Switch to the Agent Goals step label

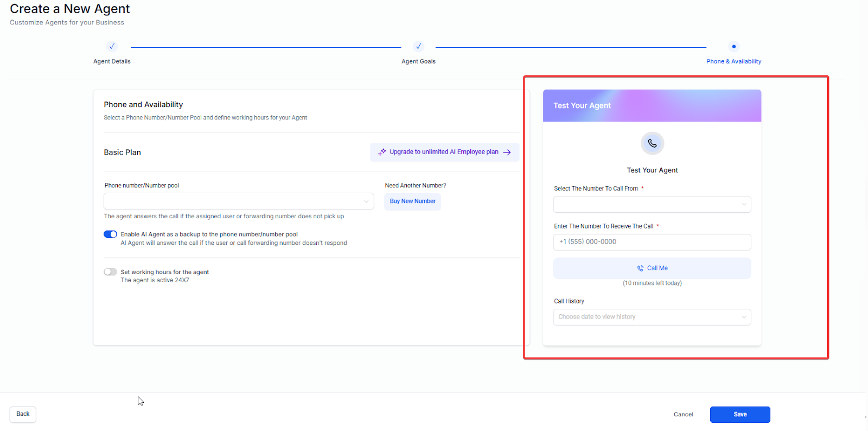coord(418,61)
